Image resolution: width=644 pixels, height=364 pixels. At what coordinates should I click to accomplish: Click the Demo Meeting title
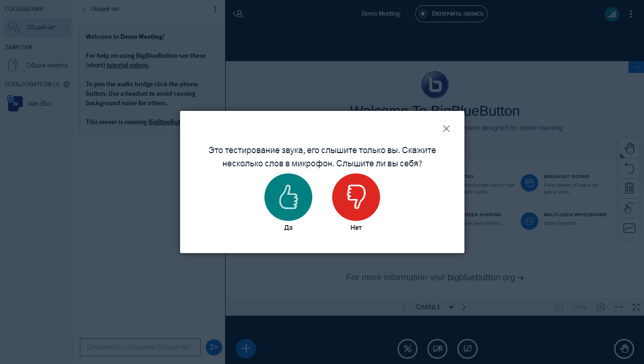point(381,14)
